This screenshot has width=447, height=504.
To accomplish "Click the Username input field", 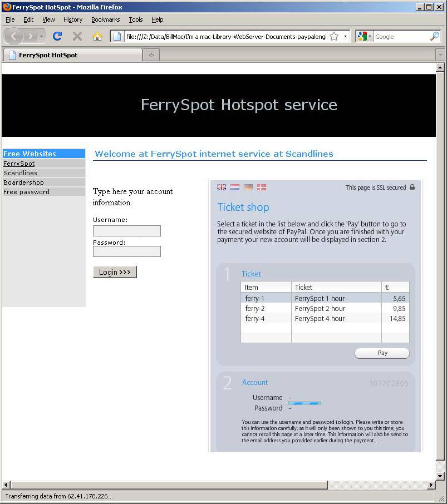I will [127, 231].
